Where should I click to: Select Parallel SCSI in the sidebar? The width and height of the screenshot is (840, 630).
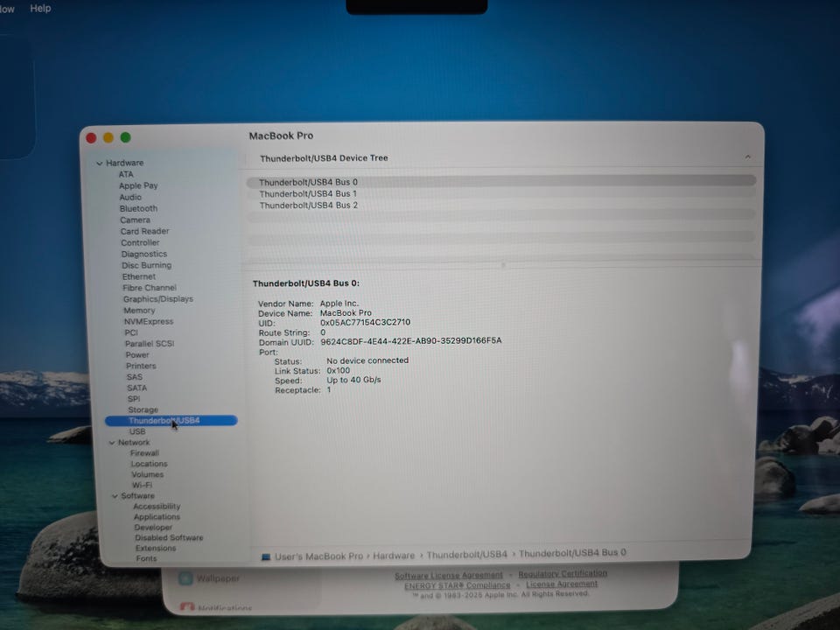pos(150,343)
